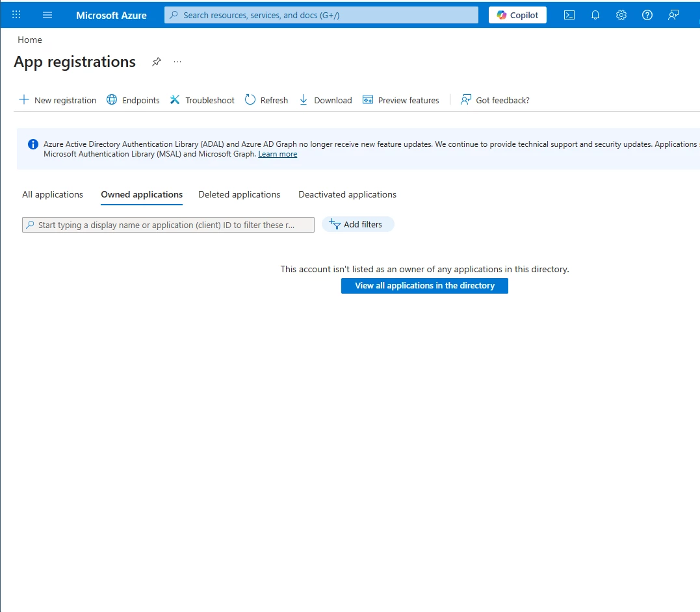Open the top bar feedback icon
700x612 pixels.
pos(673,15)
